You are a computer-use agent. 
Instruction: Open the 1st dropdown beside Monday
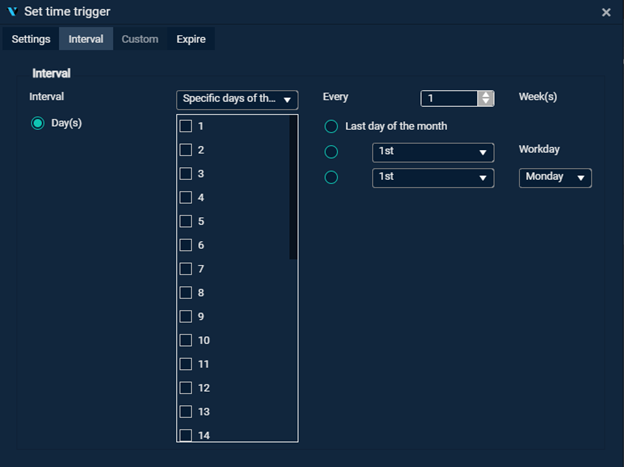click(433, 177)
